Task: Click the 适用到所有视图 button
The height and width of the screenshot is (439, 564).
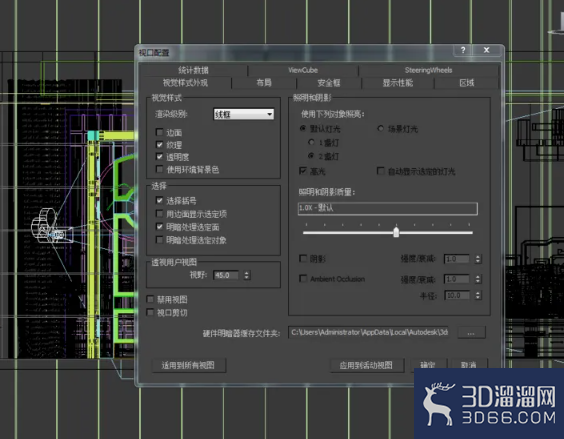Action: click(188, 365)
